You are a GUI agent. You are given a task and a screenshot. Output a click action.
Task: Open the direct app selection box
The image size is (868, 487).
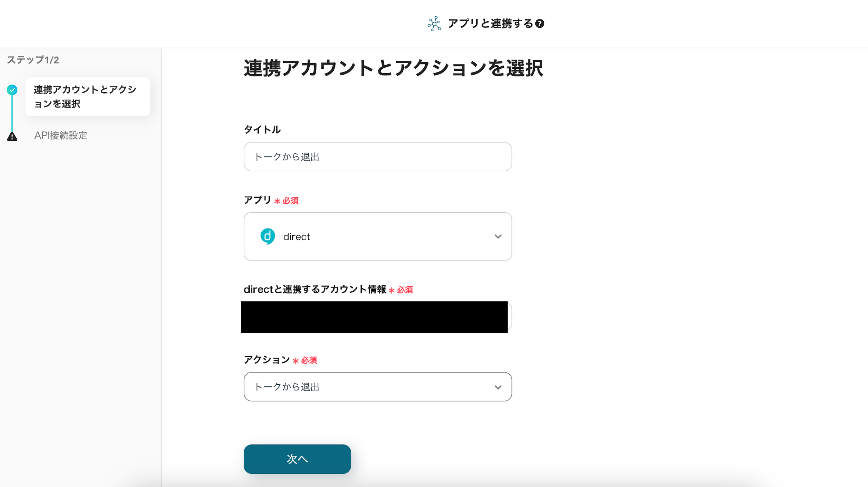378,237
